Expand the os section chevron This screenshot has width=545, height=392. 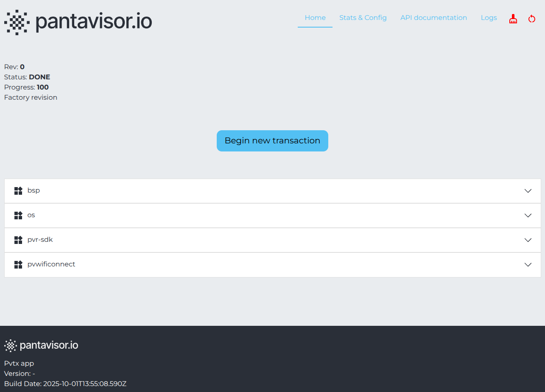pos(528,216)
